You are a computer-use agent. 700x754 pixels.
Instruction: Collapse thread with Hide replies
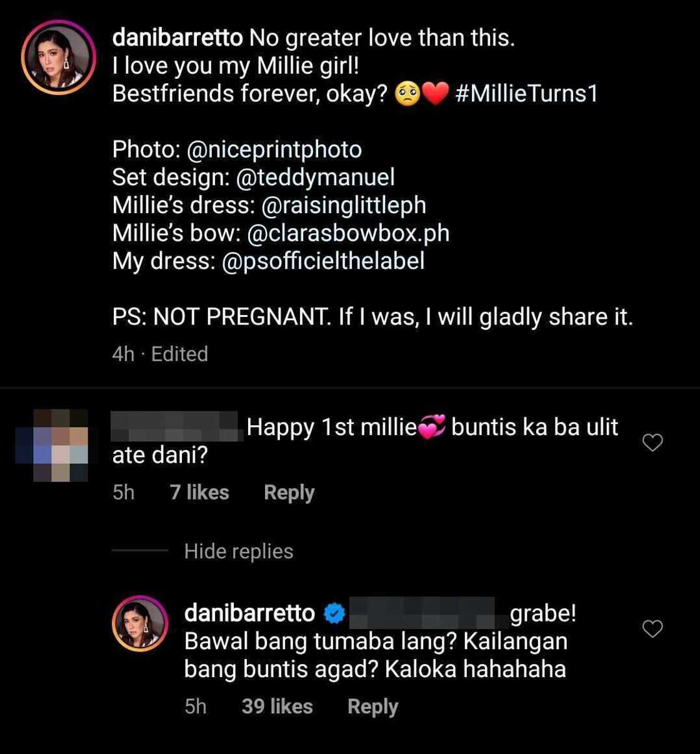pos(238,551)
